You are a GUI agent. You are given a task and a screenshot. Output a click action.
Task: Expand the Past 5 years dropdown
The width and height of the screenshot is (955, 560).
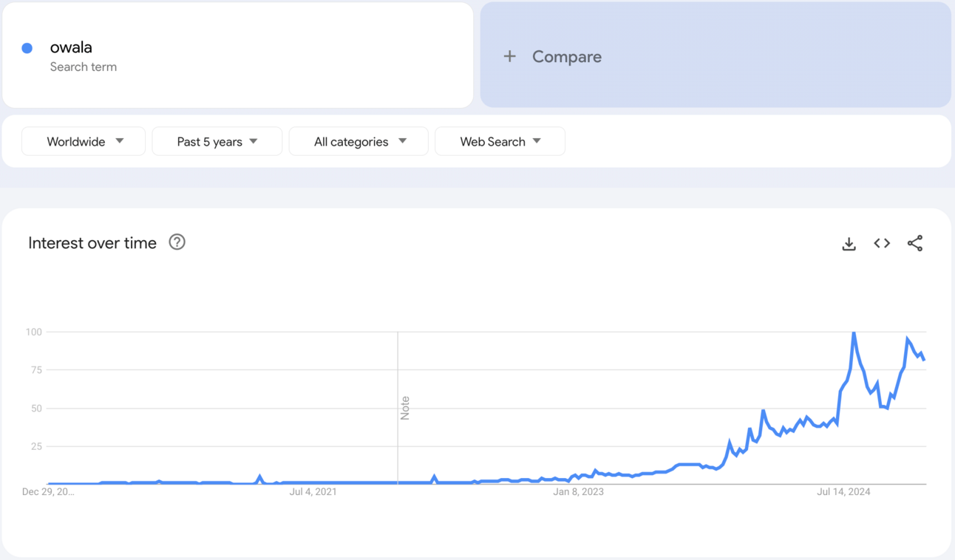(x=217, y=141)
